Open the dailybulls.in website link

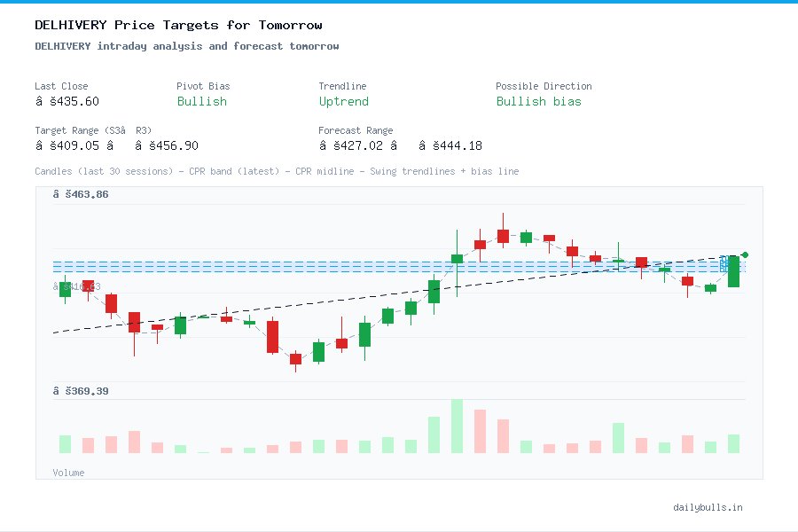pos(708,507)
